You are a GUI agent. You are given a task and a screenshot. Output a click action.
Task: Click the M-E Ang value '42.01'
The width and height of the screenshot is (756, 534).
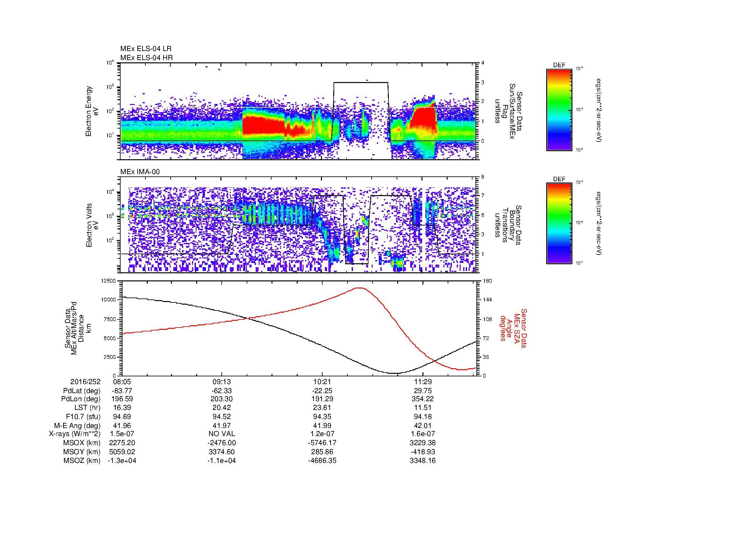tap(422, 425)
